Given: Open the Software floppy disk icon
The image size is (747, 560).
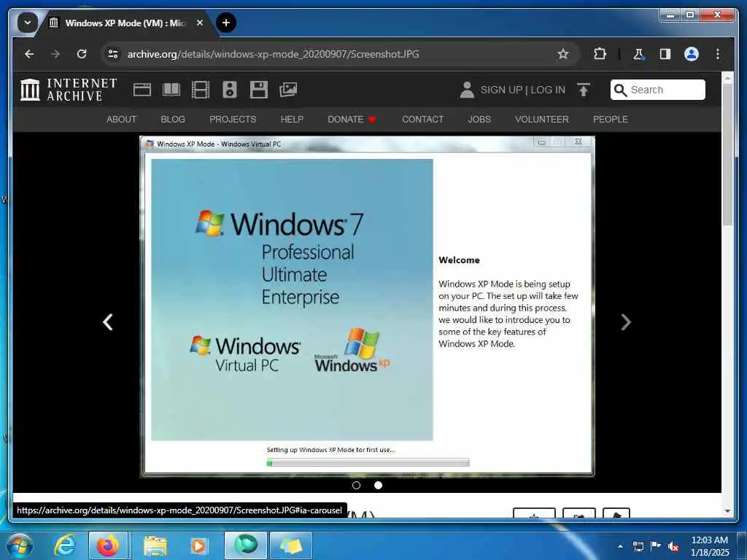Looking at the screenshot, I should (259, 90).
